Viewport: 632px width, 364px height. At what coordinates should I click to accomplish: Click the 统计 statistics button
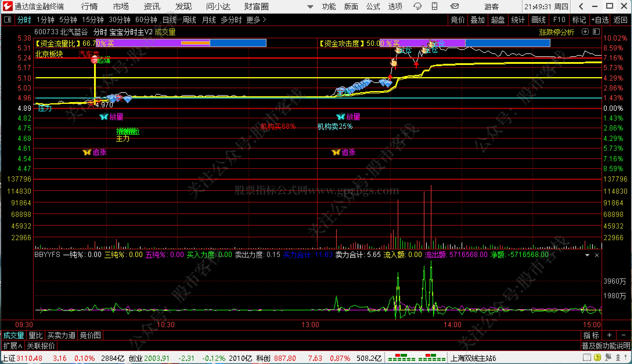[518, 20]
